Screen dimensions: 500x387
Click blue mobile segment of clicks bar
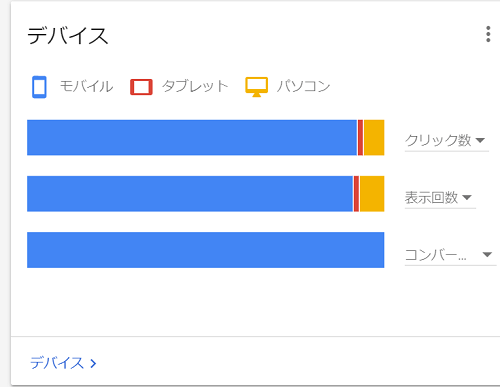click(192, 138)
